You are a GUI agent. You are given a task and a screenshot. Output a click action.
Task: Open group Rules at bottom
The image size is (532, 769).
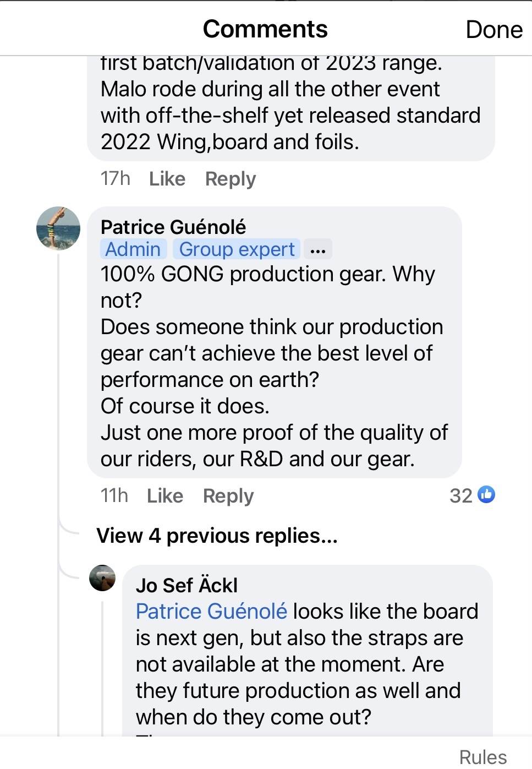482,757
